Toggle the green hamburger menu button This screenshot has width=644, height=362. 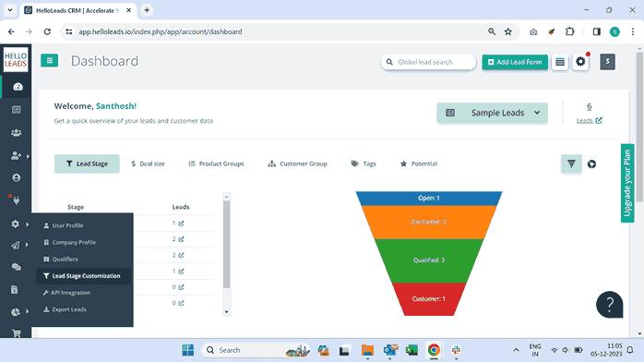click(49, 61)
